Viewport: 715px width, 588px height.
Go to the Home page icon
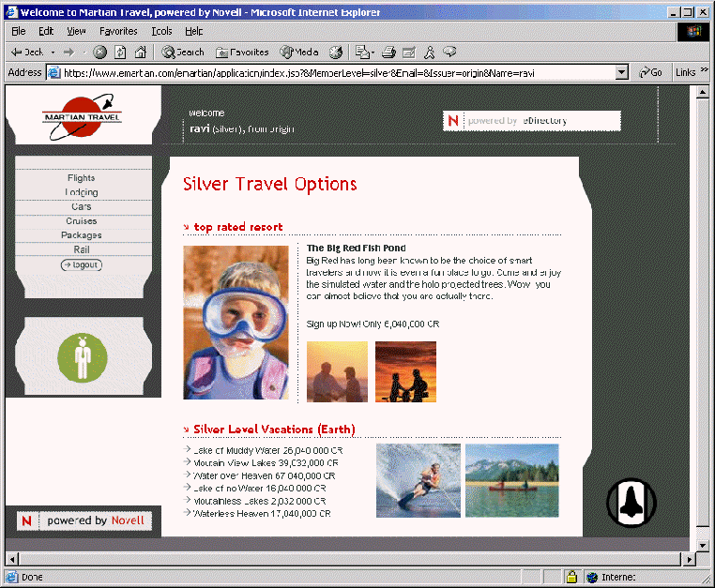(140, 53)
